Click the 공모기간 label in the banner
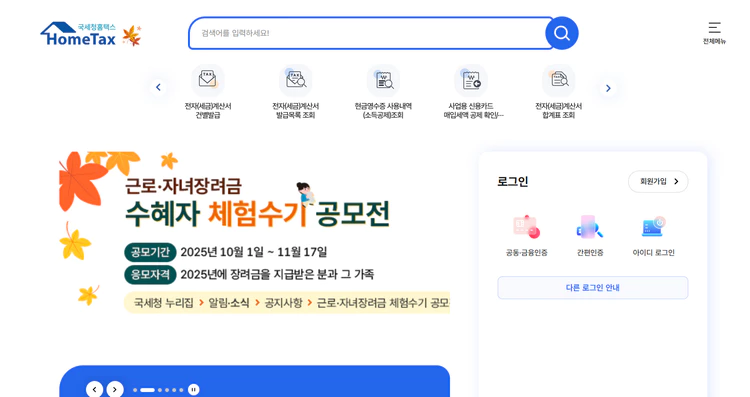Viewport: 750px width, 397px height. [150, 252]
